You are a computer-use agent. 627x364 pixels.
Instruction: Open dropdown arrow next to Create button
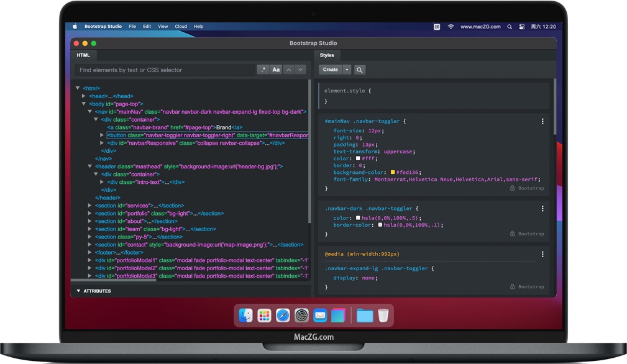tap(347, 70)
